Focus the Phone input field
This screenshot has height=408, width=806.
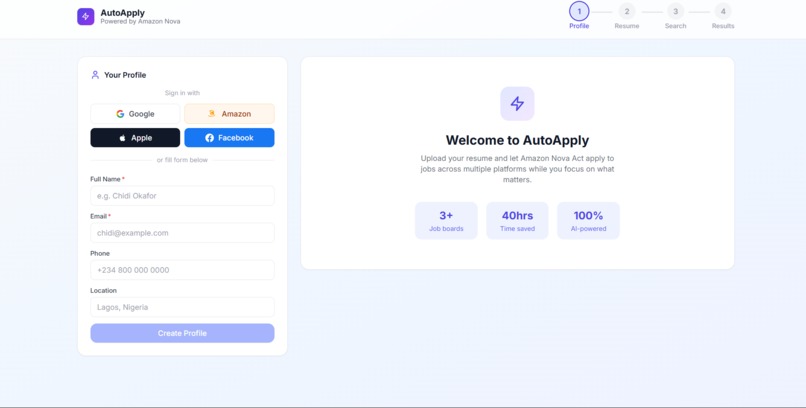(x=182, y=270)
